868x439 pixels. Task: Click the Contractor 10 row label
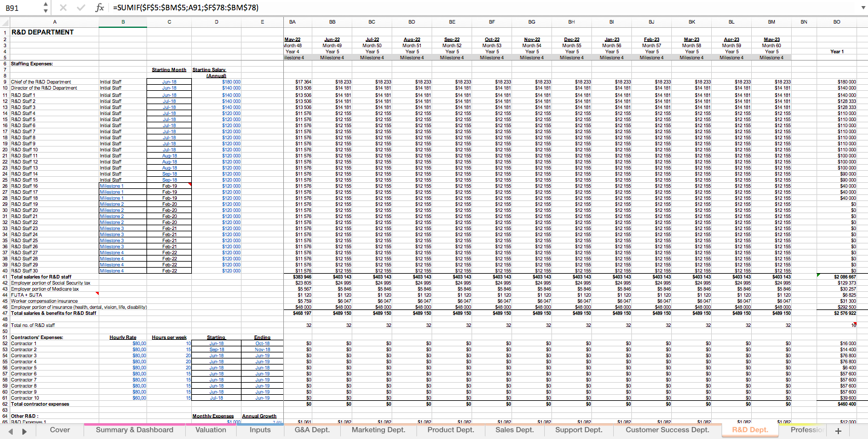pyautogui.click(x=24, y=398)
